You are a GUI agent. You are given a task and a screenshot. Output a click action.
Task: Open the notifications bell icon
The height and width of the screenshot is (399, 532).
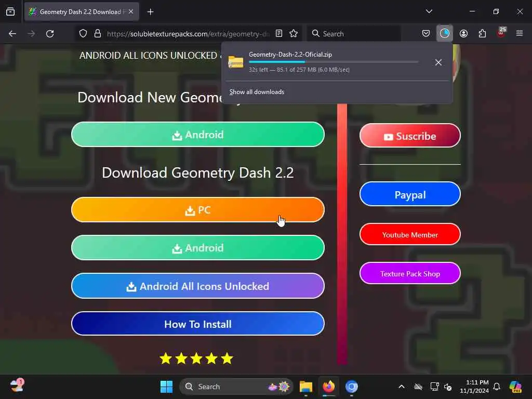pyautogui.click(x=497, y=387)
